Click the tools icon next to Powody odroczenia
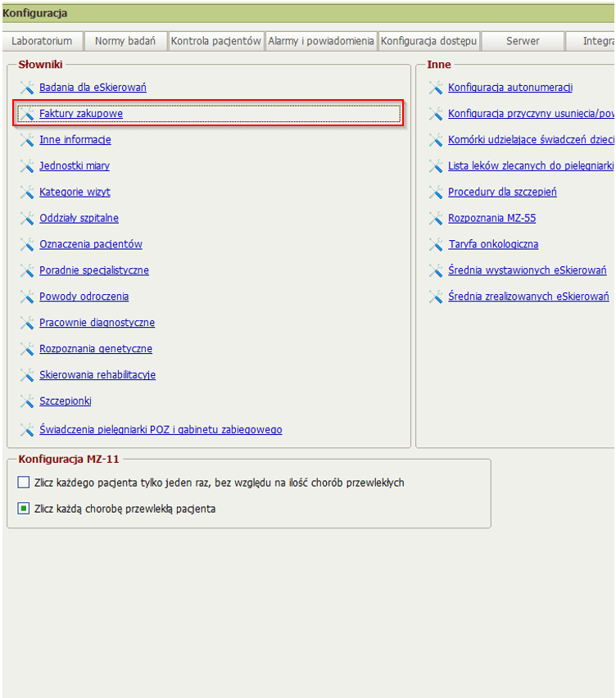The height and width of the screenshot is (698, 616). coord(26,297)
